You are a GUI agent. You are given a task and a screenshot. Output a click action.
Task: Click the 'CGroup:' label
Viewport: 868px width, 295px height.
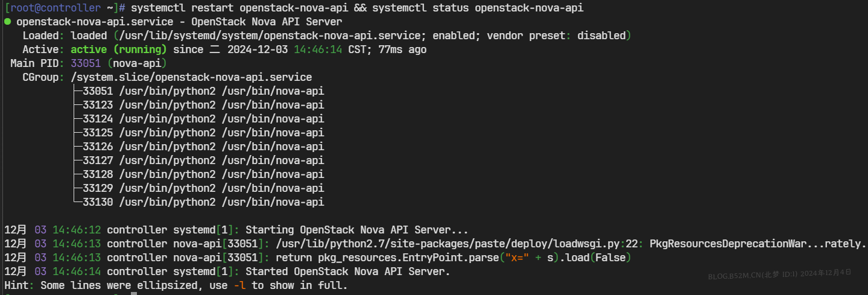pos(43,77)
